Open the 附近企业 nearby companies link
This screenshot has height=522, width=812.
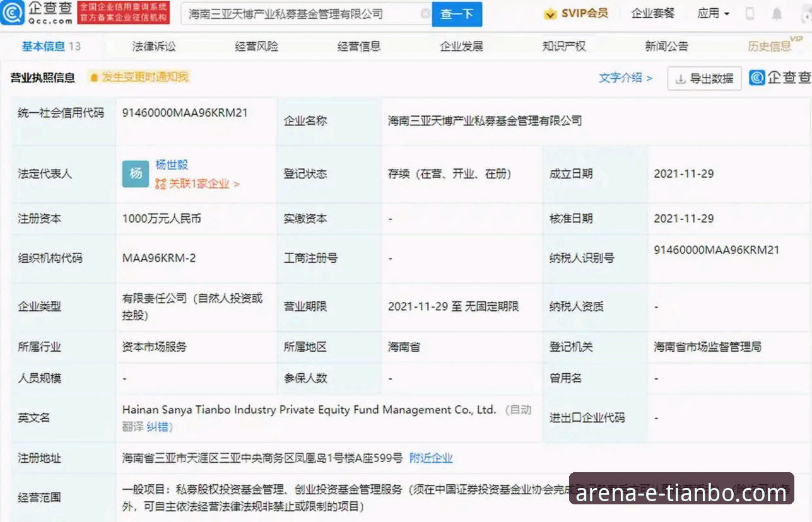tap(431, 458)
